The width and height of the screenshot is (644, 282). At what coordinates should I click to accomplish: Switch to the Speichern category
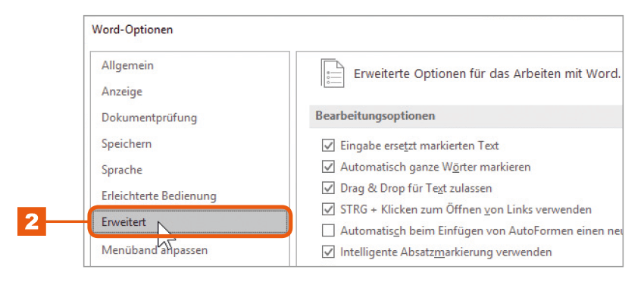pyautogui.click(x=127, y=144)
